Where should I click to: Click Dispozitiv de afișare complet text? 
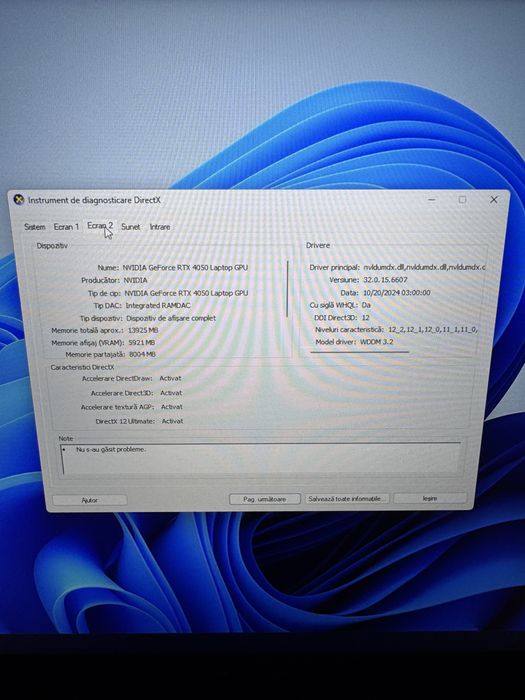[171, 318]
